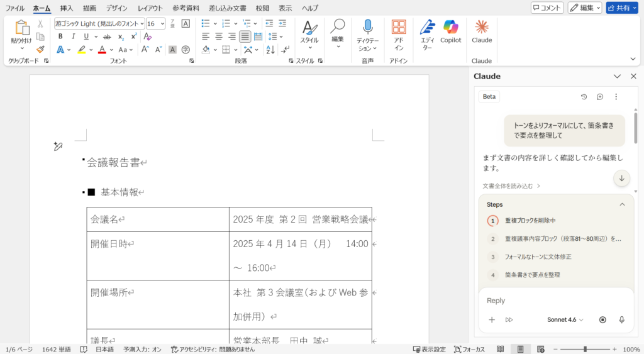The height and width of the screenshot is (354, 644).
Task: Click the plus attach icon in Reply box
Action: [x=492, y=319]
